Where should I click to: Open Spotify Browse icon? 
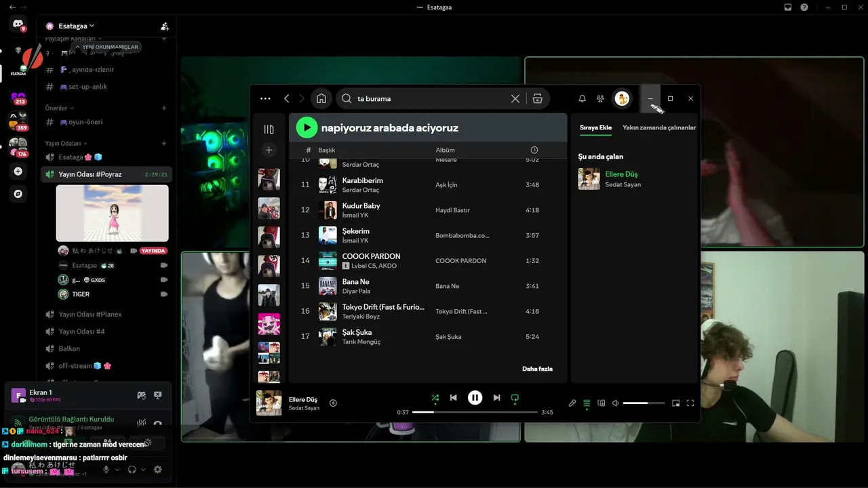(x=537, y=99)
